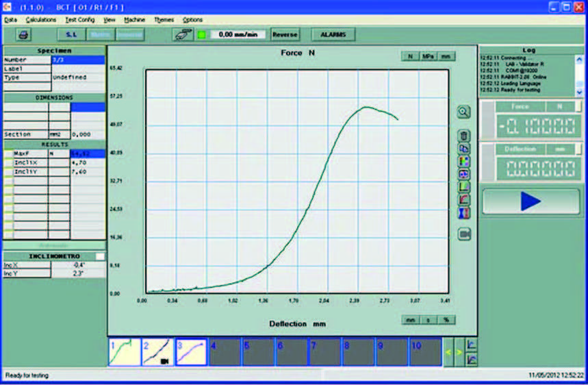The width and height of the screenshot is (588, 385).
Task: Set X axis unit to percent
Action: 446,319
